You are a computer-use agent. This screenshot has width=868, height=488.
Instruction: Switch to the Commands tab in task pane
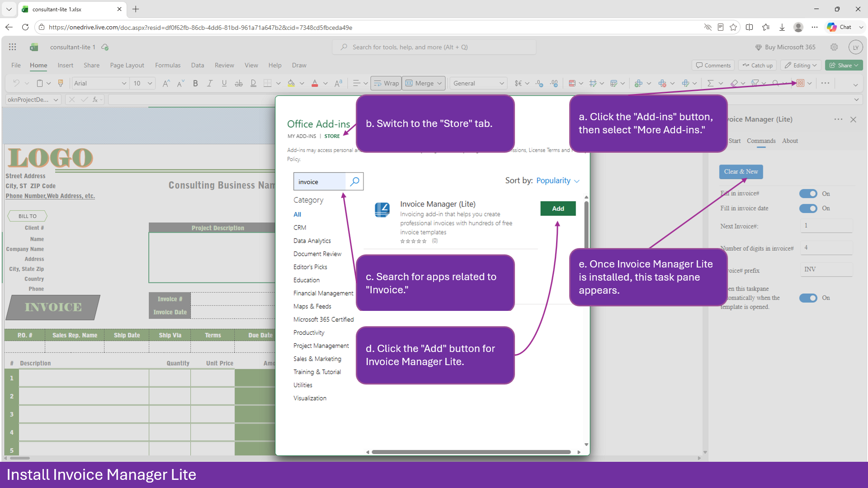tap(761, 141)
